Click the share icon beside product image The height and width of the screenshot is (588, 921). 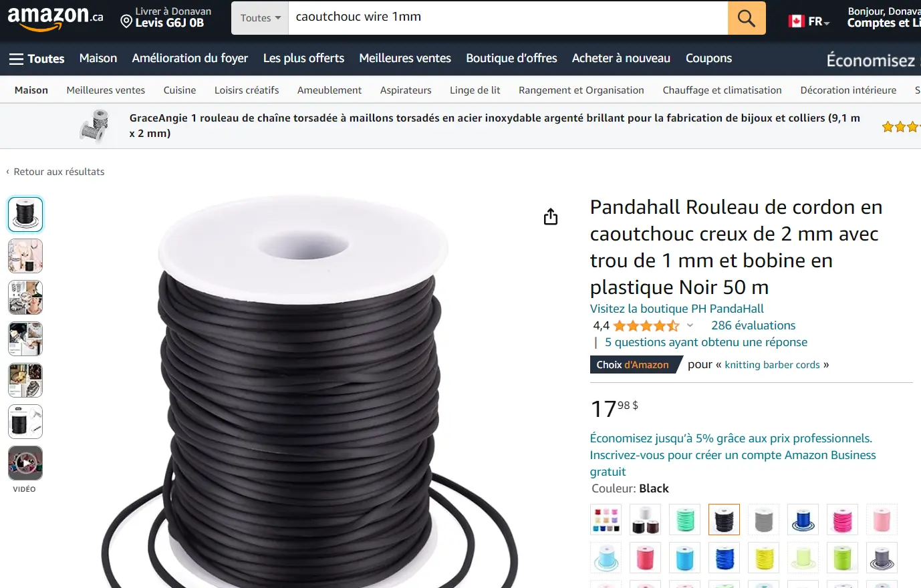pos(551,216)
